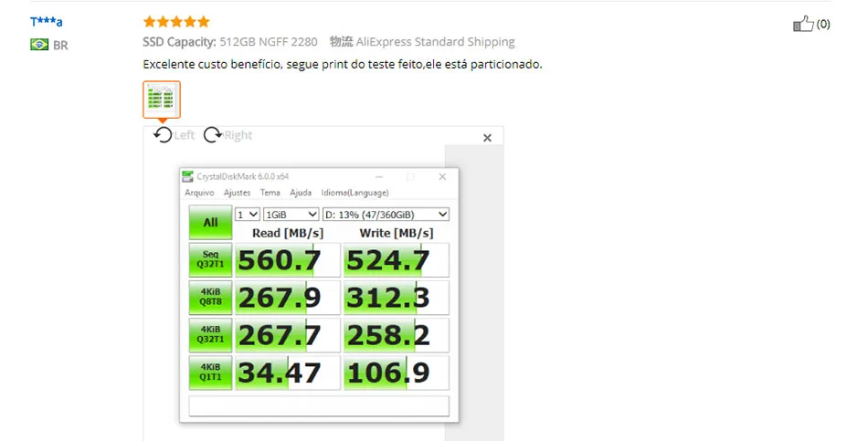Run the 4KiB Q32T1 test
The image size is (868, 441).
point(210,335)
